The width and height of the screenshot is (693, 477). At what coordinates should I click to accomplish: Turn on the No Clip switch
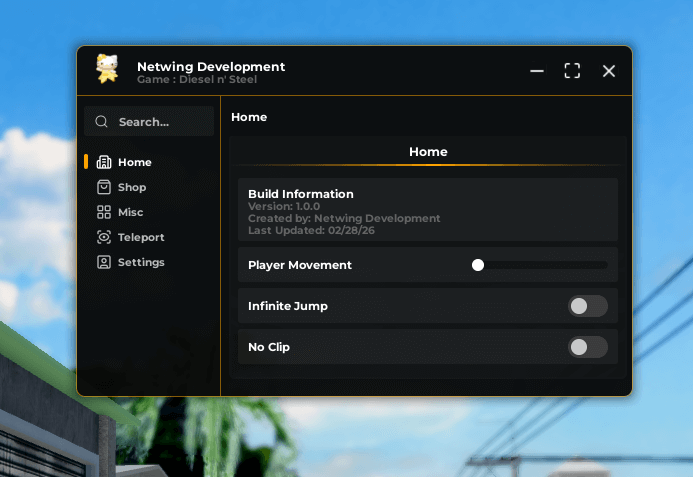point(588,347)
